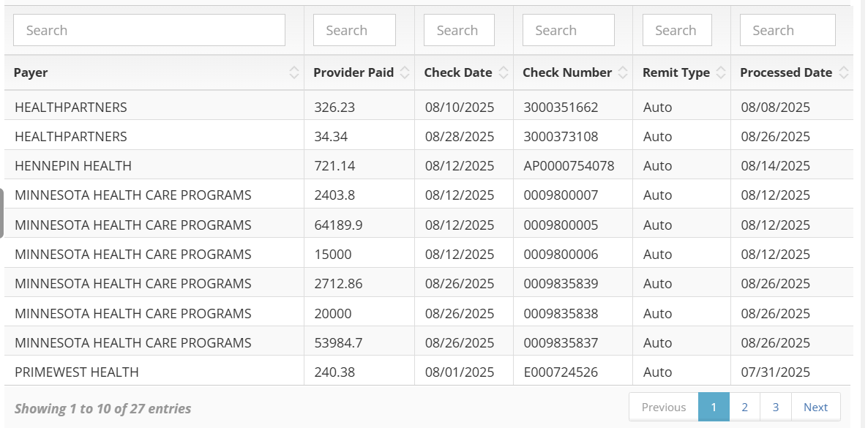Click check number 0009800005
The width and height of the screenshot is (868, 428).
tap(561, 225)
